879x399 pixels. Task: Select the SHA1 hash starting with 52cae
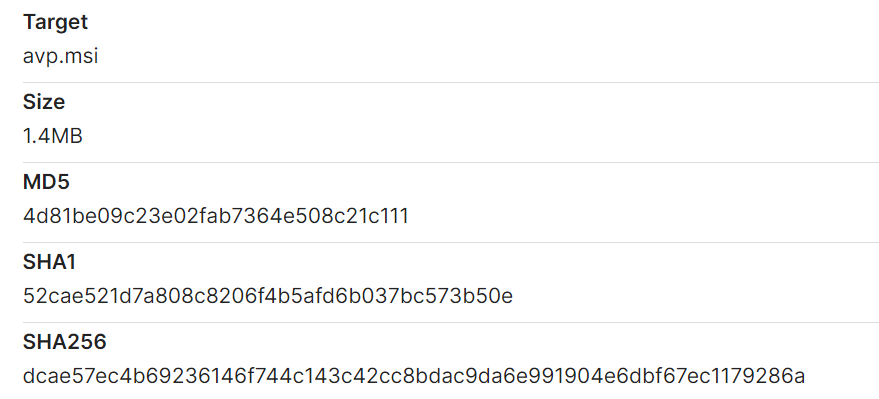[268, 296]
